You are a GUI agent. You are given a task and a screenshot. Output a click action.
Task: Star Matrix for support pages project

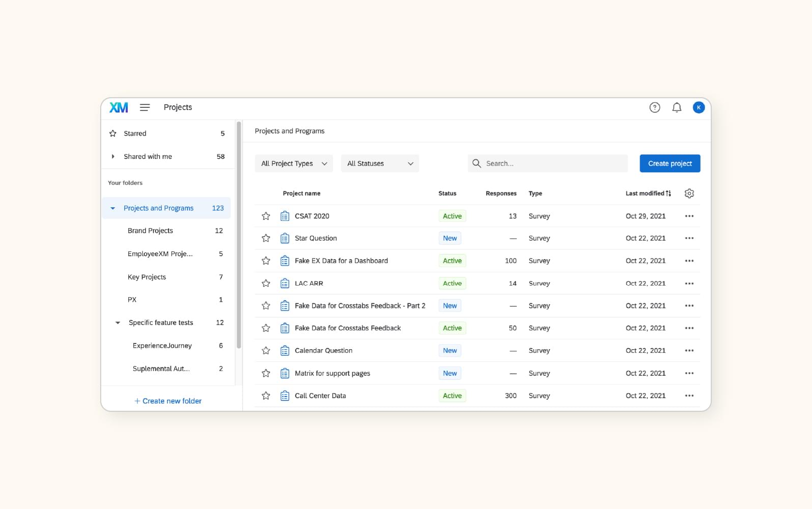tap(266, 373)
